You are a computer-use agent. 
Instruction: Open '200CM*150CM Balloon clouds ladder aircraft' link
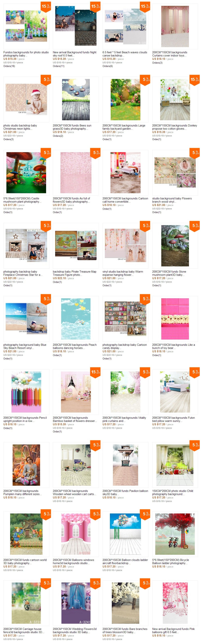click(x=125, y=561)
